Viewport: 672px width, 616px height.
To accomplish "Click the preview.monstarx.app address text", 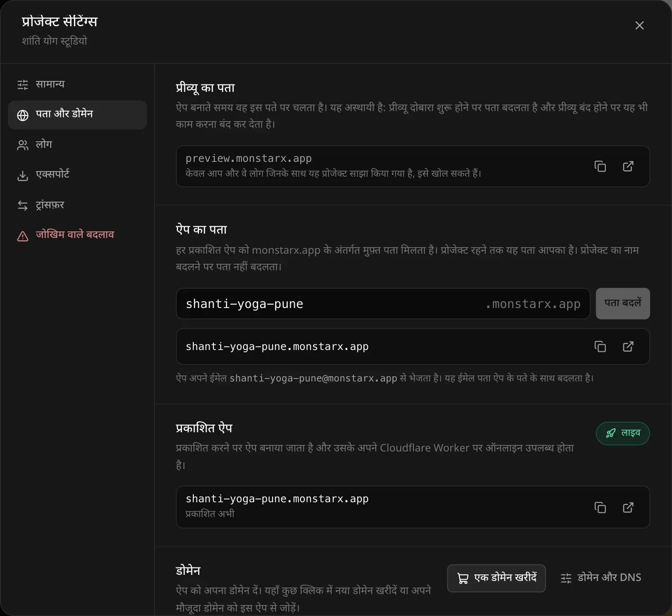I will [x=248, y=158].
